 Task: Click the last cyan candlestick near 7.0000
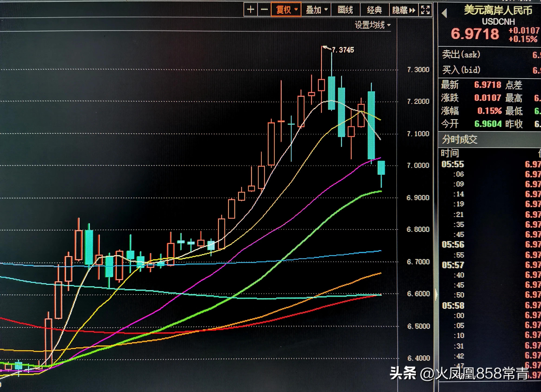381,168
